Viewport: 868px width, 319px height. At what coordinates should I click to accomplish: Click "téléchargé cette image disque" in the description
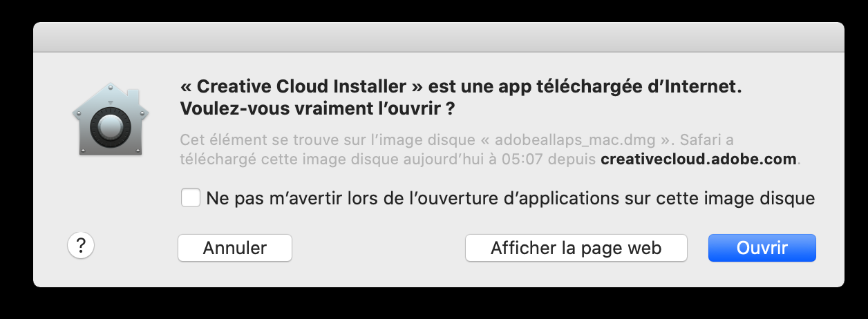tap(276, 159)
